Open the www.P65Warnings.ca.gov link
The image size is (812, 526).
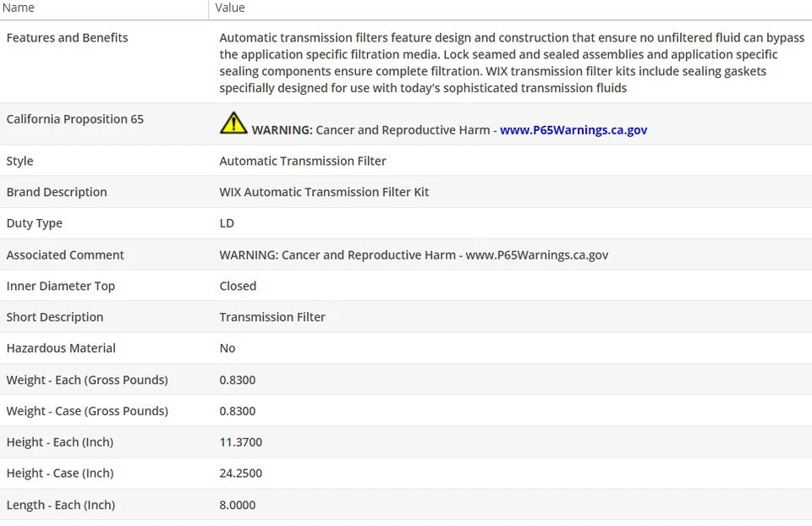573,130
